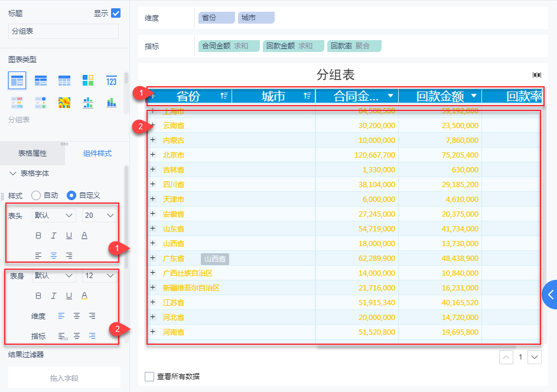The width and height of the screenshot is (557, 392).
Task: Click the 合同金额 求和 indicator pill
Action: click(x=229, y=46)
